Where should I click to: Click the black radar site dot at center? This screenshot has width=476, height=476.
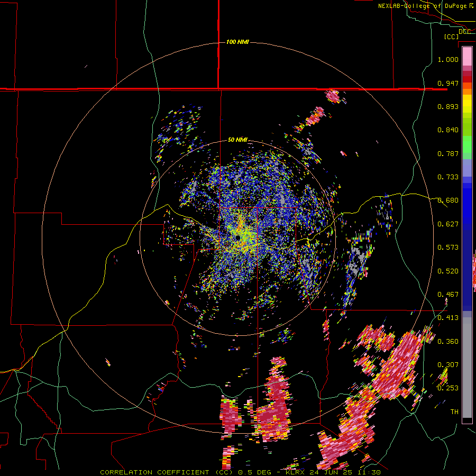click(x=238, y=237)
